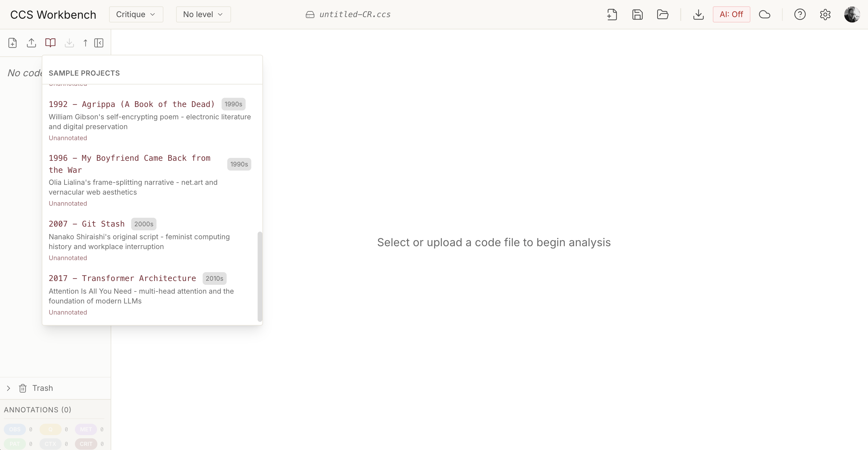This screenshot has width=868, height=450.
Task: Collapse the sidebar panel icon
Action: coord(99,43)
